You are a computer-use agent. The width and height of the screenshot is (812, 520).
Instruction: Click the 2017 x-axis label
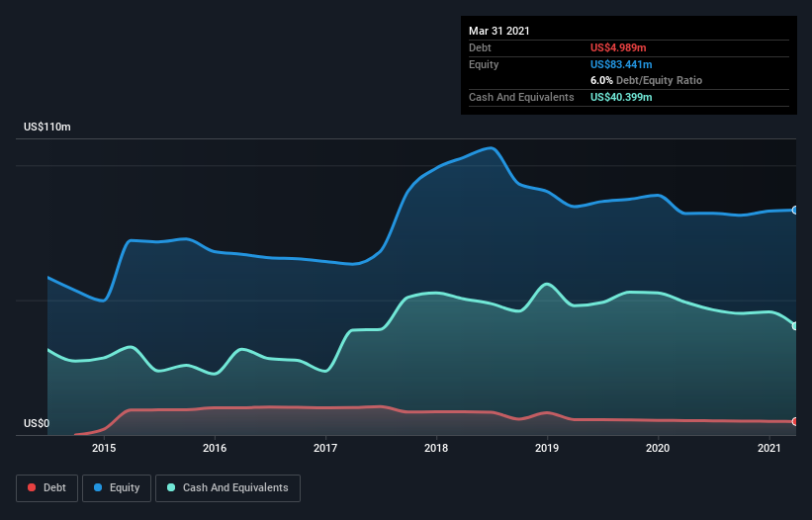pyautogui.click(x=325, y=448)
